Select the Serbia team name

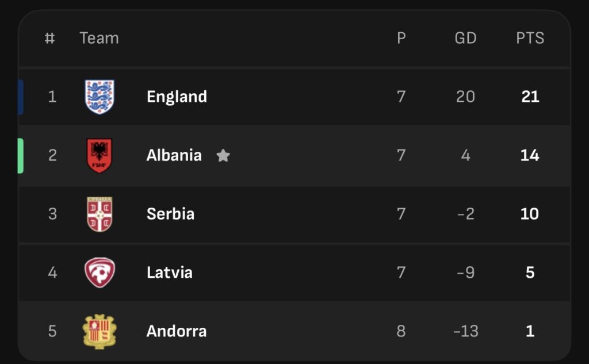click(170, 214)
